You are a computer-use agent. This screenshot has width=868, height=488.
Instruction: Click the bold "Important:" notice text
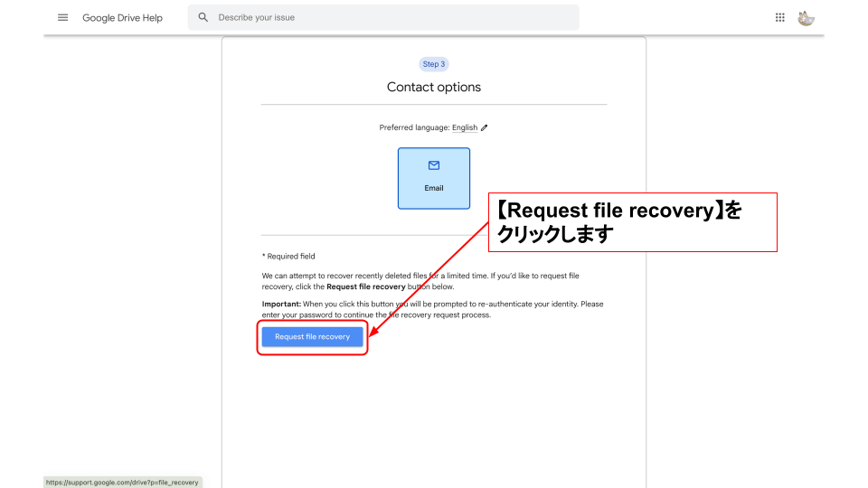pyautogui.click(x=281, y=305)
